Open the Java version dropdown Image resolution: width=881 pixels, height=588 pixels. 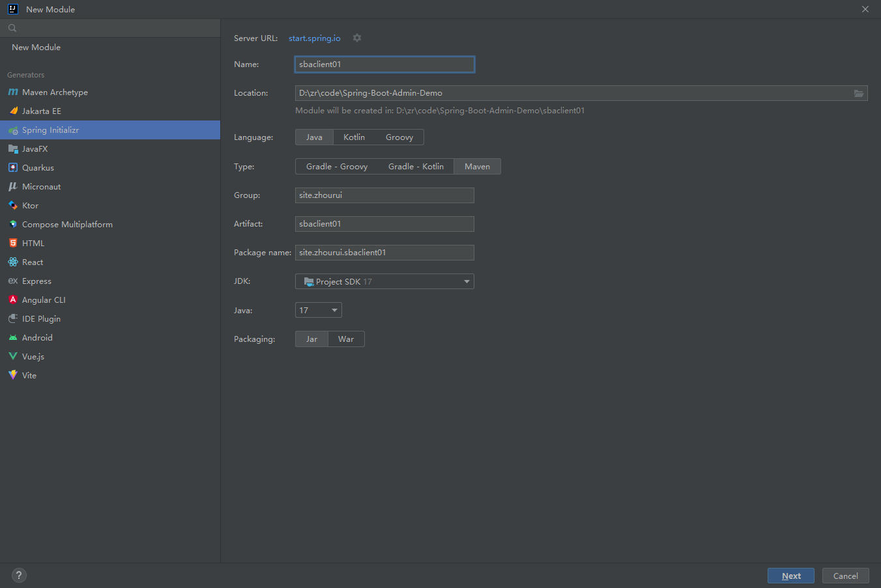[x=319, y=310]
